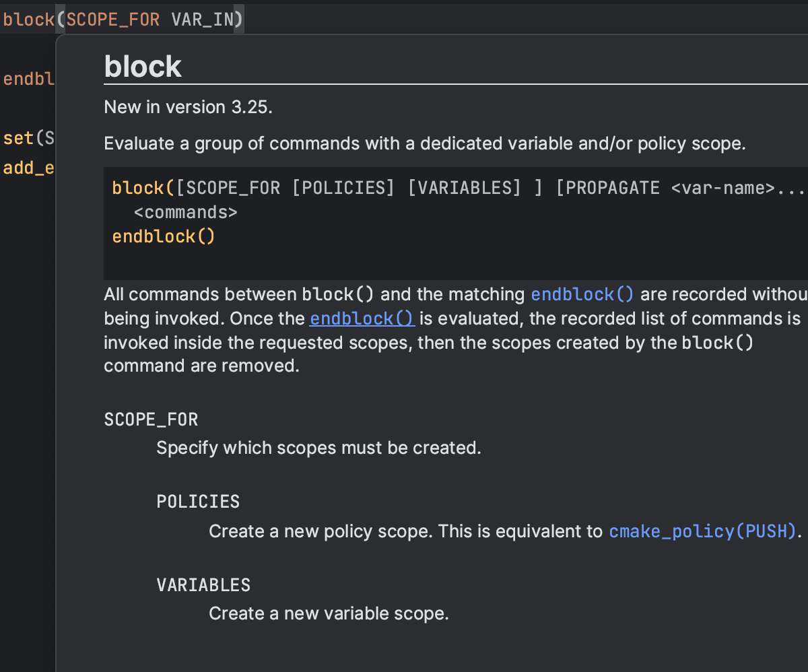Open the underlined endblock() link after "Once the"
Viewport: 808px width, 672px height.
coord(362,318)
